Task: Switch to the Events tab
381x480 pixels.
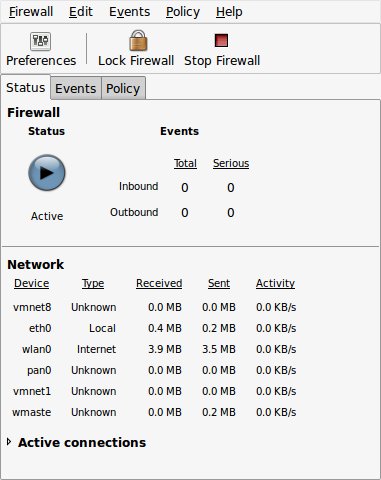Action: (76, 89)
